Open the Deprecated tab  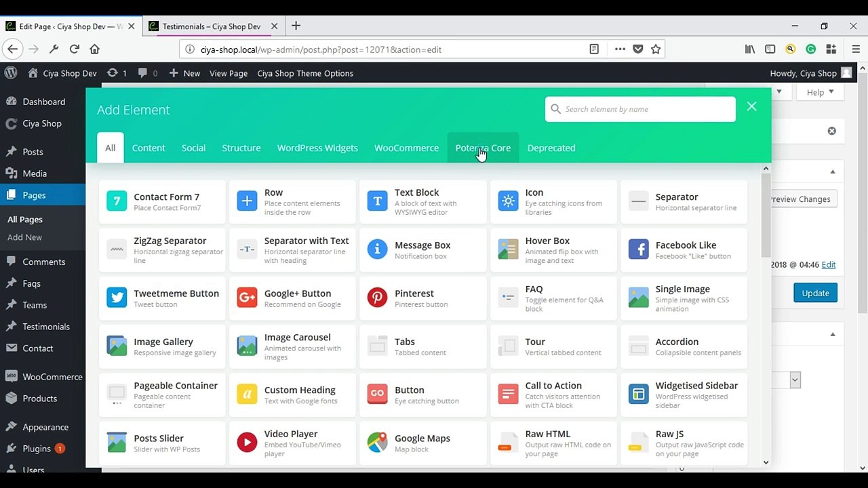click(x=551, y=148)
